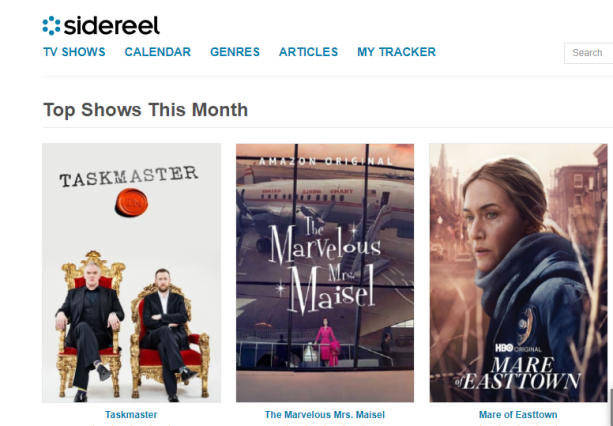
Task: Click the Amazon Original text on poster
Action: click(x=326, y=161)
